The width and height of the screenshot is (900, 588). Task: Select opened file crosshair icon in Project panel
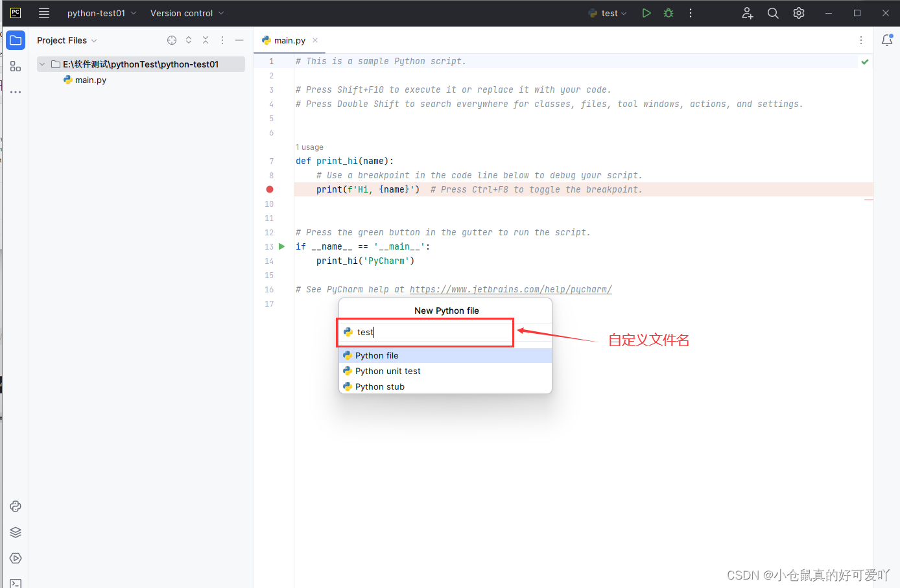pos(172,40)
